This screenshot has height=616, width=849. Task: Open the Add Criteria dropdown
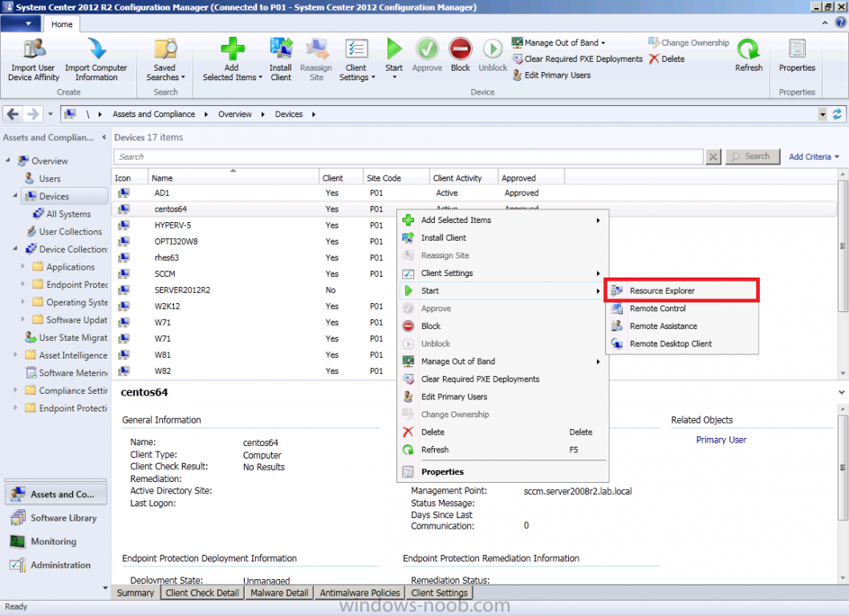pos(814,156)
